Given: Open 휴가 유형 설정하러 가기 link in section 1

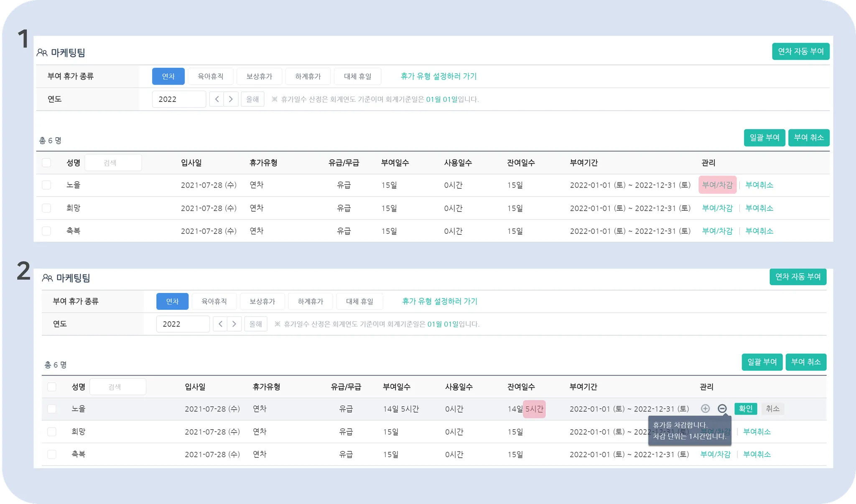Looking at the screenshot, I should tap(438, 76).
